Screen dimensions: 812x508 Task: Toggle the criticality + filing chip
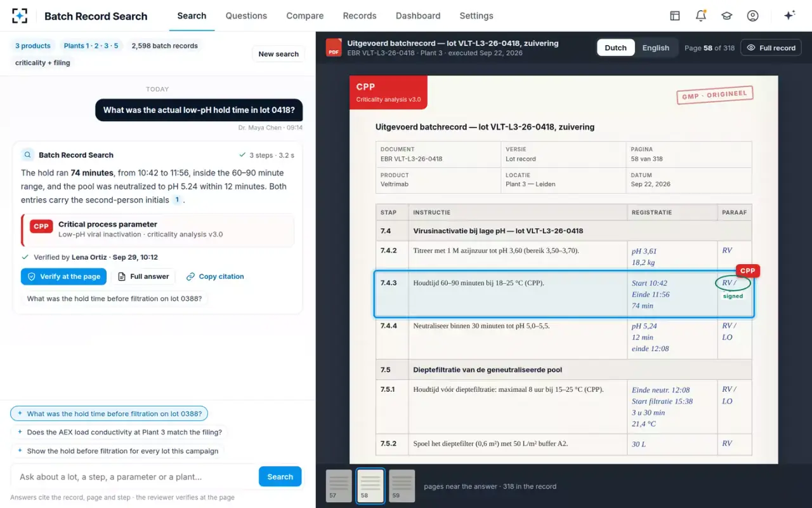click(43, 63)
